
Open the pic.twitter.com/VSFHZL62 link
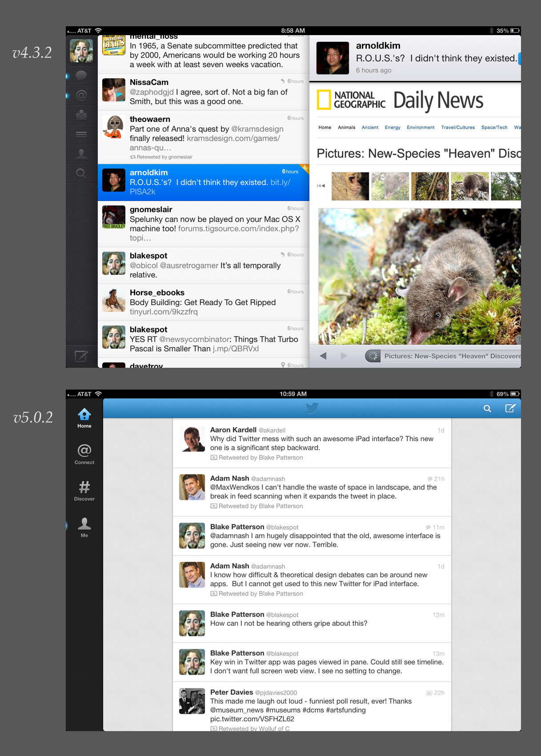tap(252, 719)
